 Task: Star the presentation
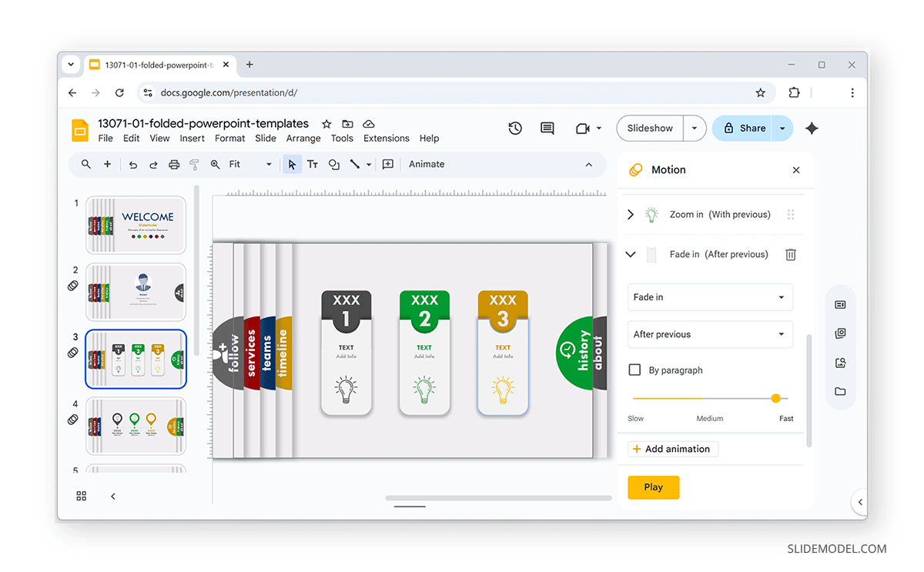(326, 123)
